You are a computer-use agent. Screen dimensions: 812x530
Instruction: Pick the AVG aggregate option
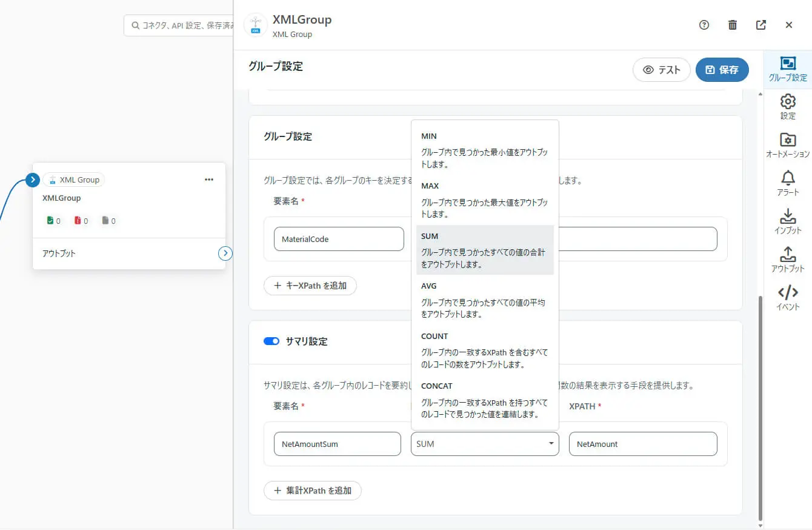tap(485, 300)
